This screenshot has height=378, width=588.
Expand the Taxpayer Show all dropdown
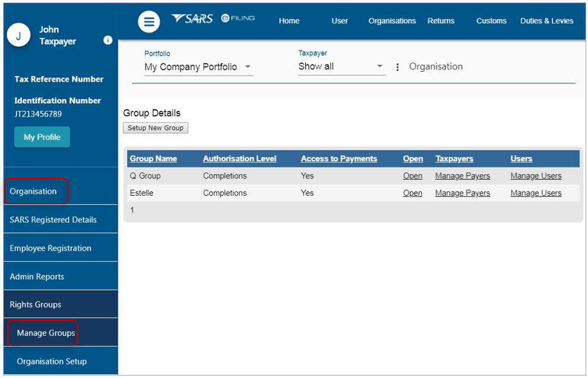click(342, 67)
